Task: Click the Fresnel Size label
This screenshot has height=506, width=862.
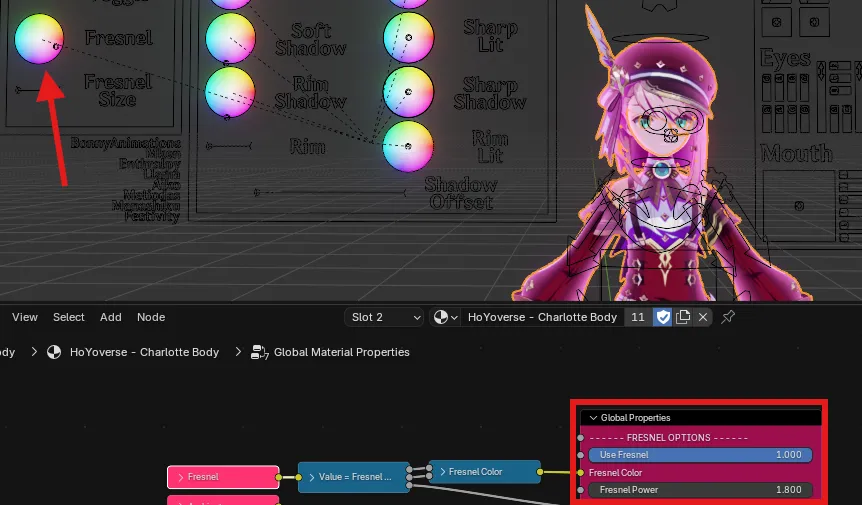Action: tap(117, 91)
